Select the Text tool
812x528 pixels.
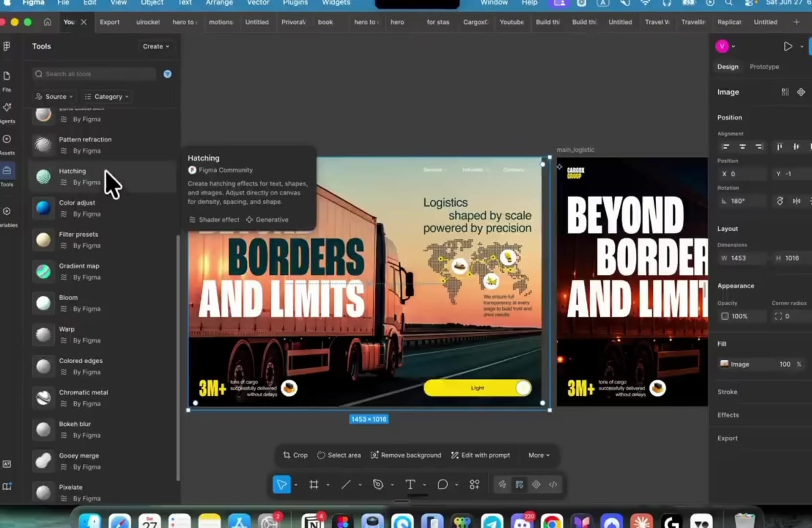[x=410, y=484]
